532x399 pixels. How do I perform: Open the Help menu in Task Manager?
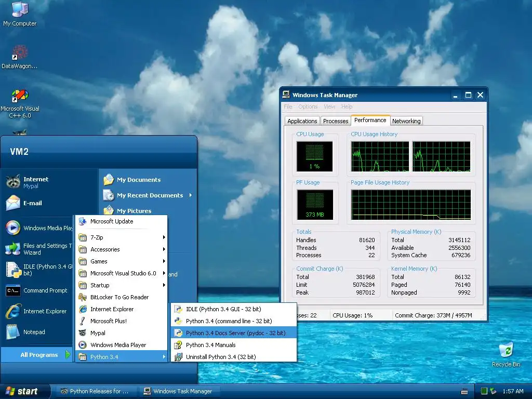point(347,107)
